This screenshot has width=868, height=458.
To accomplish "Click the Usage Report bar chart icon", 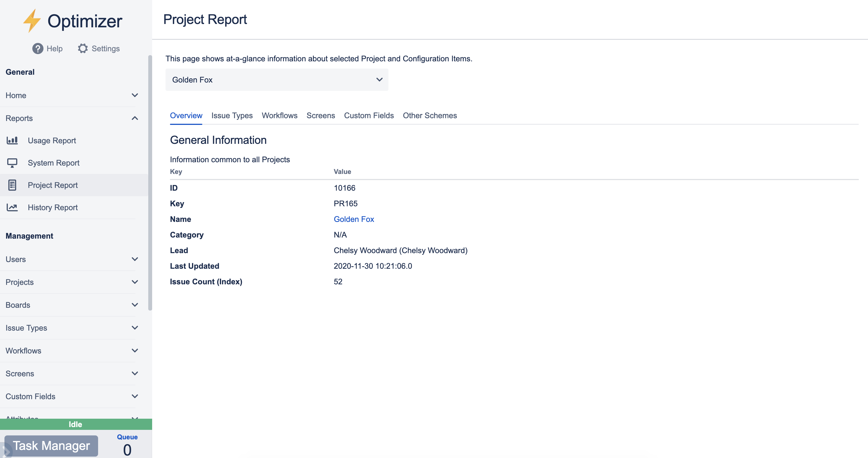I will pos(12,140).
